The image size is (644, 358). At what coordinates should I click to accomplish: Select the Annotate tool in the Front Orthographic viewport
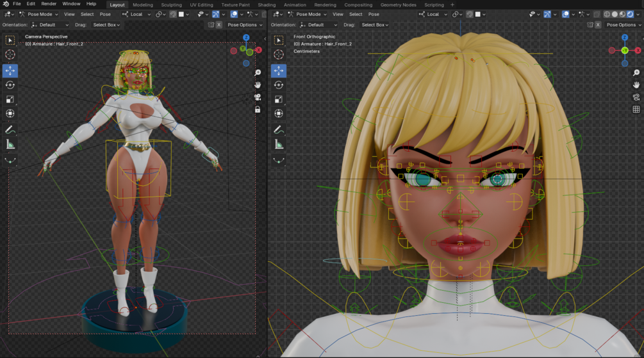279,130
